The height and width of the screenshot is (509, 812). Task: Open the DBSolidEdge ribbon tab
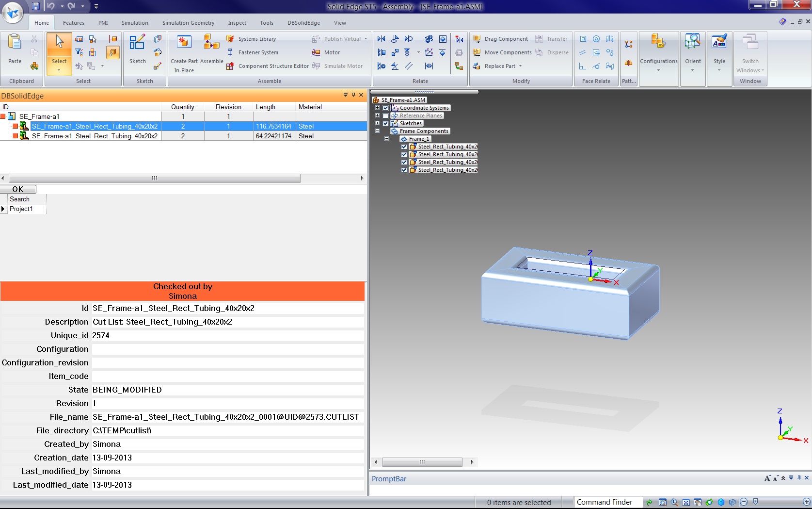[303, 23]
